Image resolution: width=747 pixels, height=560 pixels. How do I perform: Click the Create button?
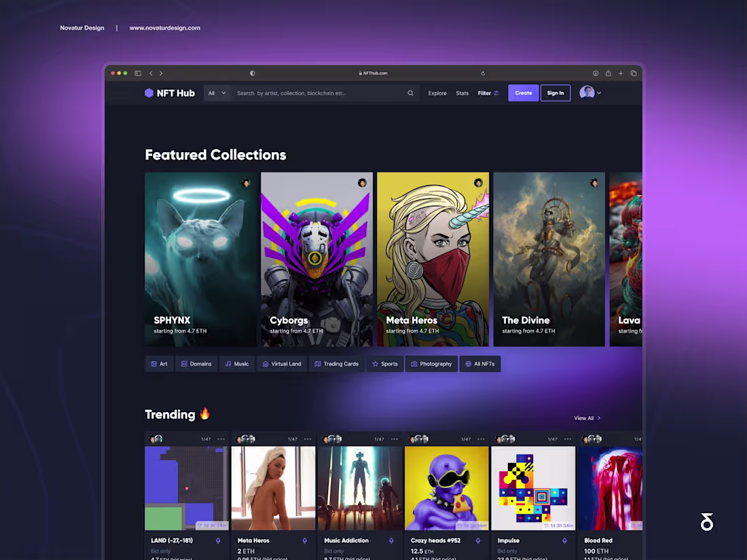[523, 93]
